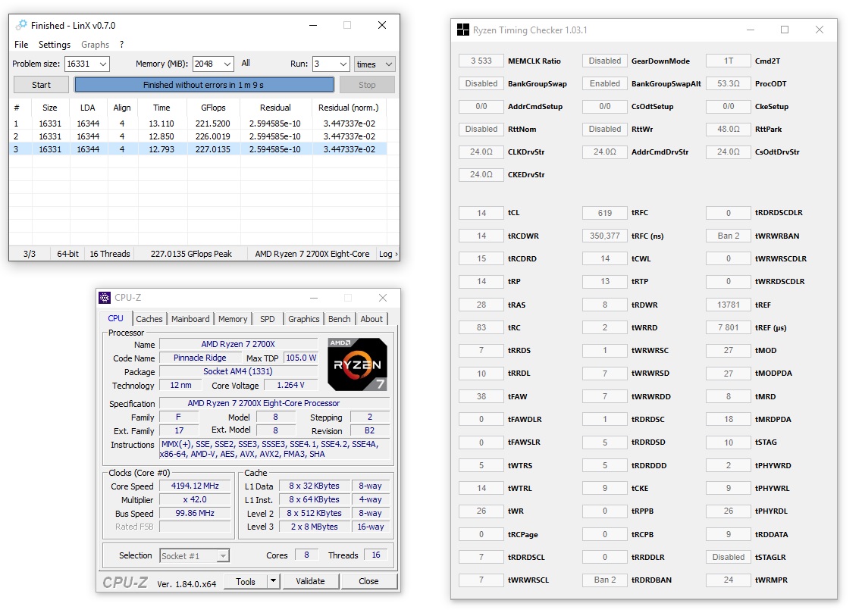
Task: Click the tSTAGLR Disabled field
Action: 729,557
